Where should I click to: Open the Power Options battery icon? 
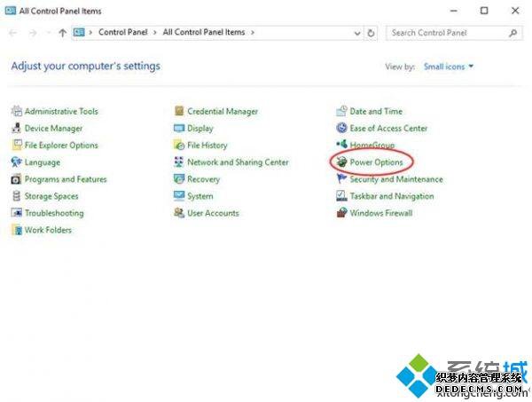click(x=341, y=162)
